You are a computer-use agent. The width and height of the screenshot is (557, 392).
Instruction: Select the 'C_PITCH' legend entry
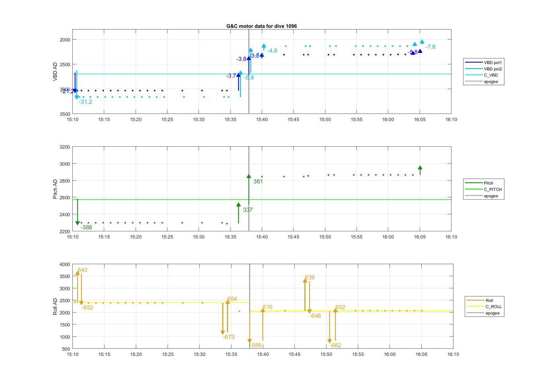(484, 189)
